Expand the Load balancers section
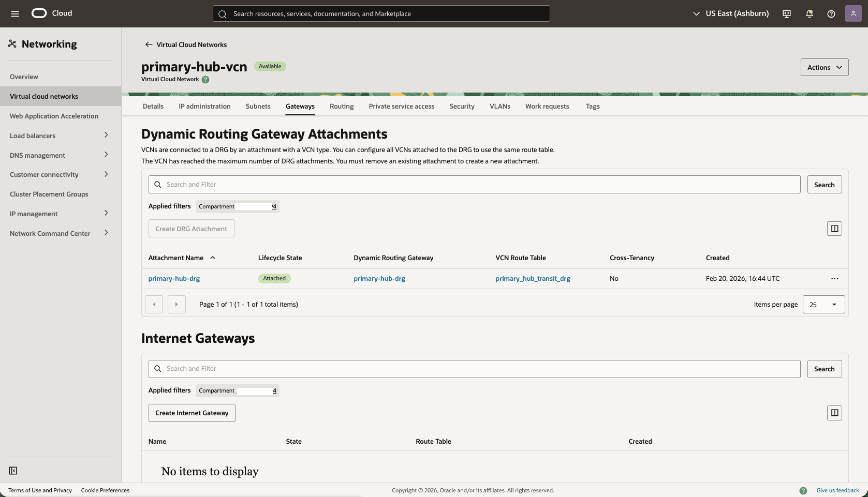Image resolution: width=868 pixels, height=497 pixels. [x=106, y=135]
